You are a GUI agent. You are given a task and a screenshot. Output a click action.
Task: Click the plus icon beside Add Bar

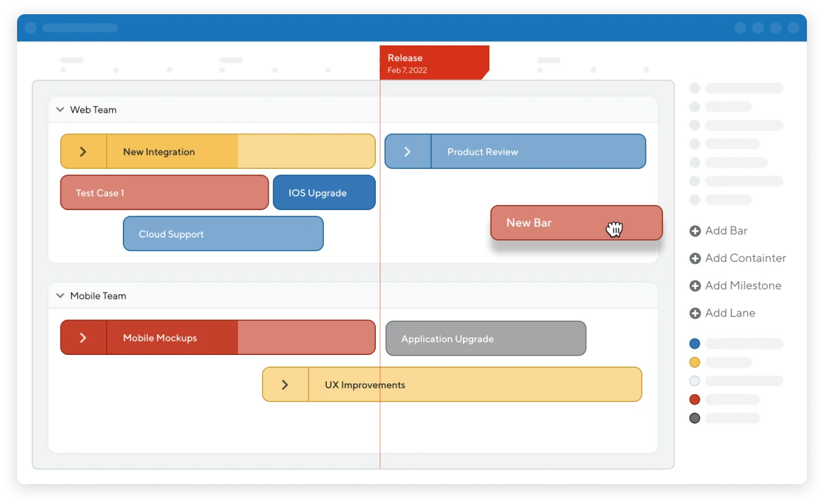pyautogui.click(x=695, y=231)
